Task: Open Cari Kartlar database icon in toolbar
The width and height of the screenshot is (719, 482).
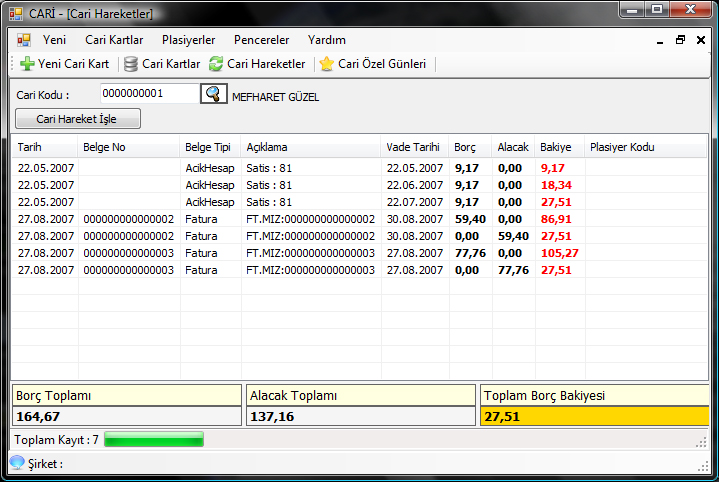Action: 131,64
